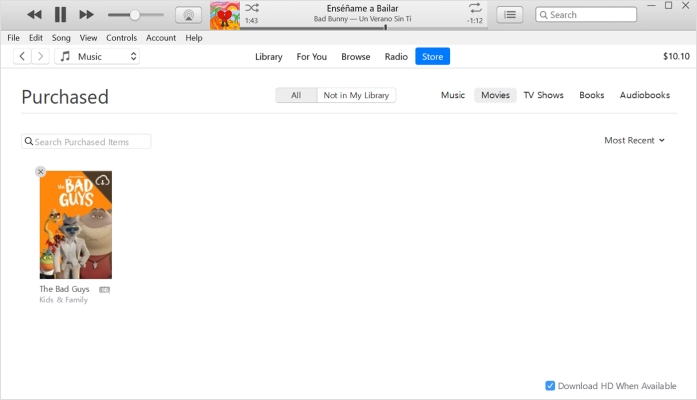The image size is (697, 400).
Task: Minimize the iTunes window
Action: 651,6
